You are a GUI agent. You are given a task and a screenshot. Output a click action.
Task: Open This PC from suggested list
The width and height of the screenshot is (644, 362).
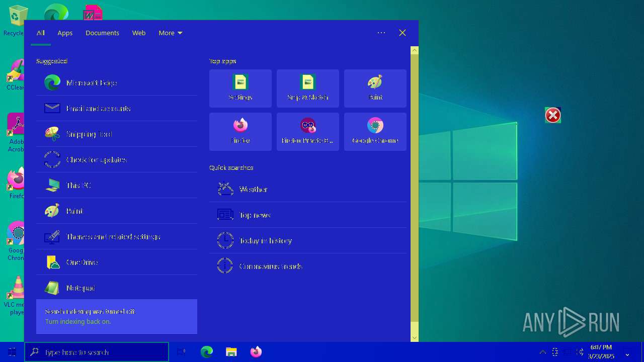click(x=117, y=185)
